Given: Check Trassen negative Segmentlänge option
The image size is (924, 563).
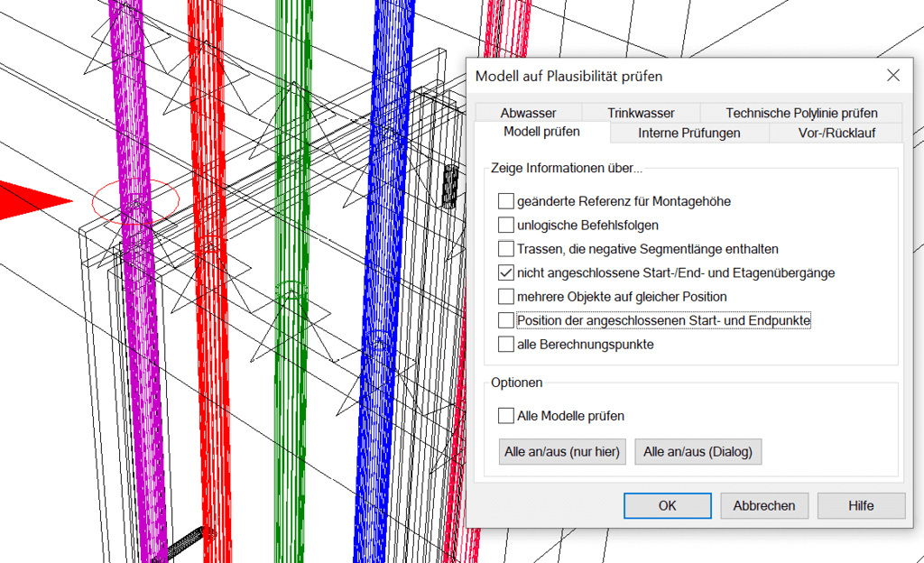Looking at the screenshot, I should coord(506,248).
